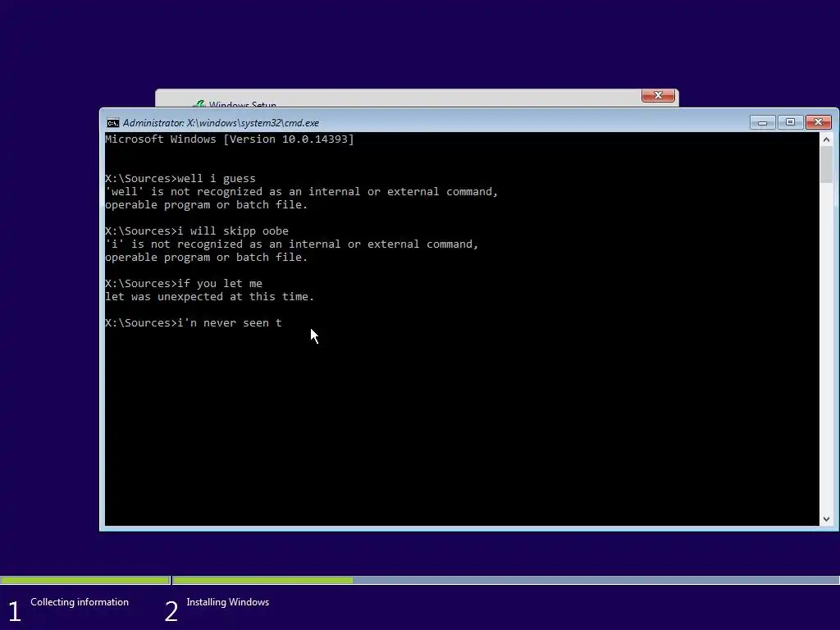Click the current prompt line 'i'n never seen t'
The height and width of the screenshot is (630, 840).
coord(194,323)
